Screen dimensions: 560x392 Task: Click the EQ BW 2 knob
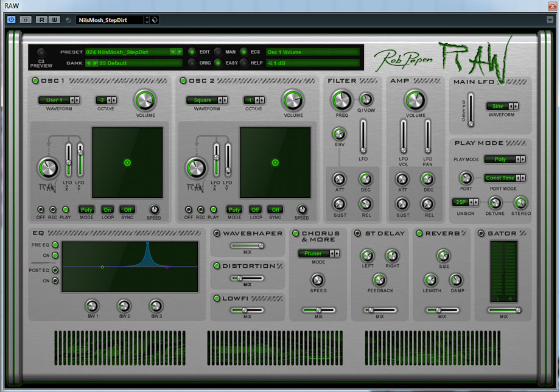click(124, 306)
